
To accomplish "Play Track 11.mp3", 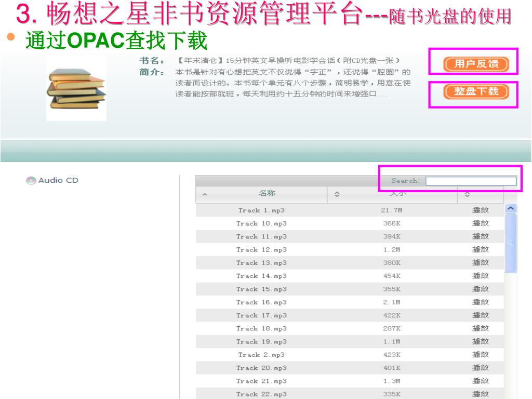I will pyautogui.click(x=481, y=236).
